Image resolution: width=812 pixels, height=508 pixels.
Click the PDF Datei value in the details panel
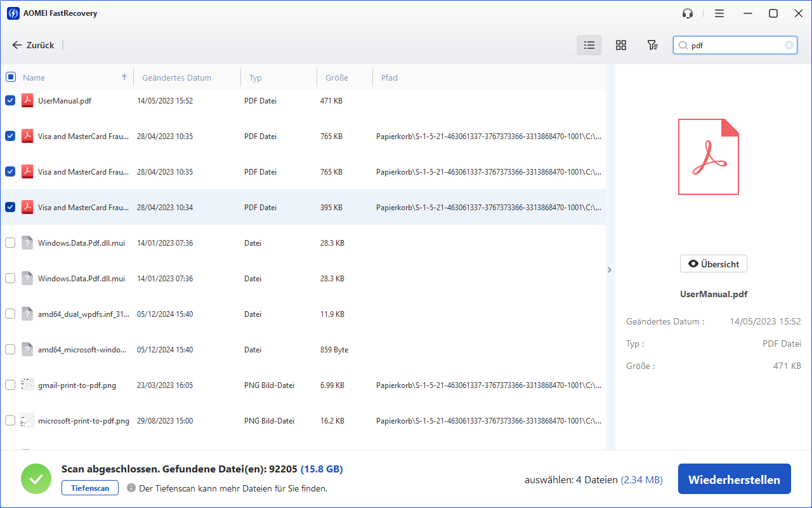click(x=782, y=344)
